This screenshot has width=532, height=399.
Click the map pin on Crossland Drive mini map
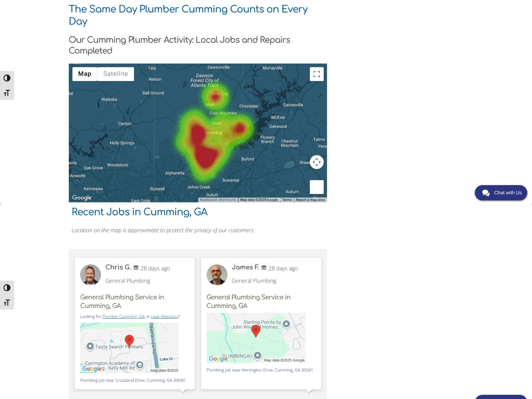(129, 340)
